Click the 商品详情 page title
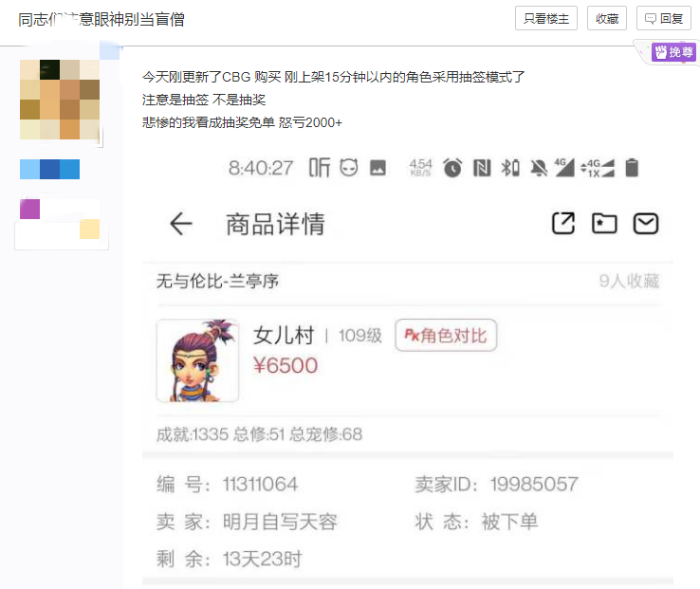The height and width of the screenshot is (589, 700). (275, 224)
